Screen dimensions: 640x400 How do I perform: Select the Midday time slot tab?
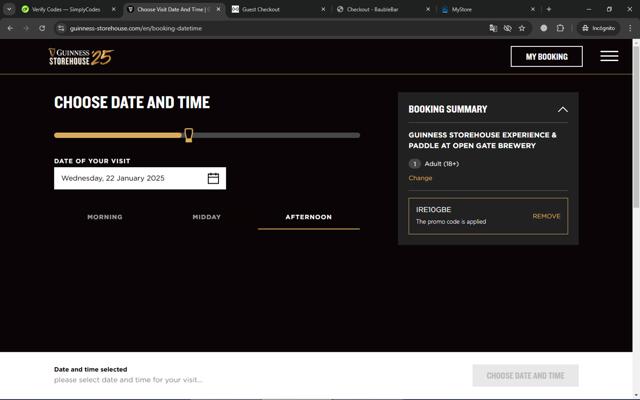pos(207,217)
